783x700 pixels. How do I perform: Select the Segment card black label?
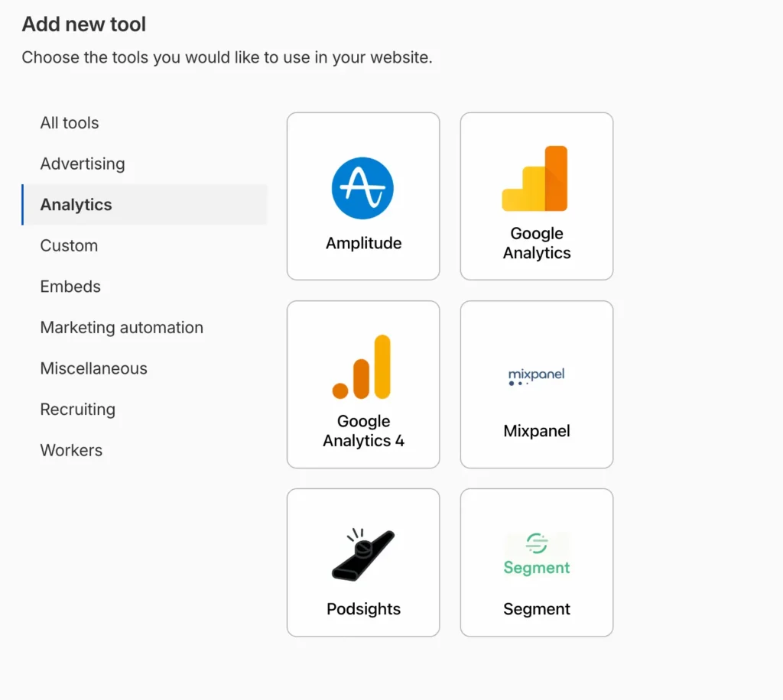point(536,609)
